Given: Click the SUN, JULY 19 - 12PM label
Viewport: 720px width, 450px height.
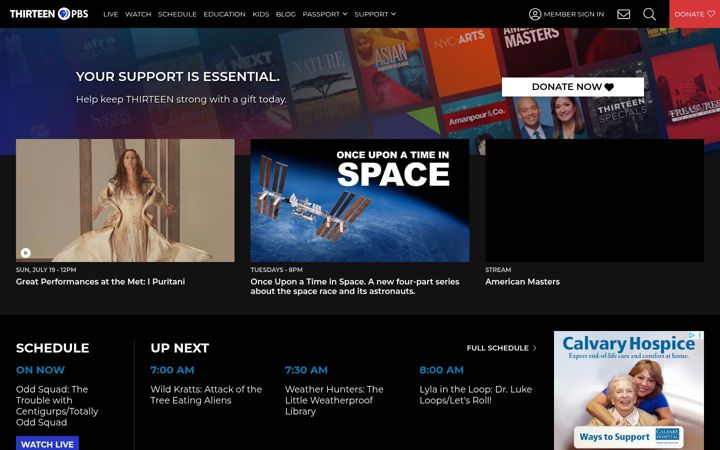Looking at the screenshot, I should 46,270.
